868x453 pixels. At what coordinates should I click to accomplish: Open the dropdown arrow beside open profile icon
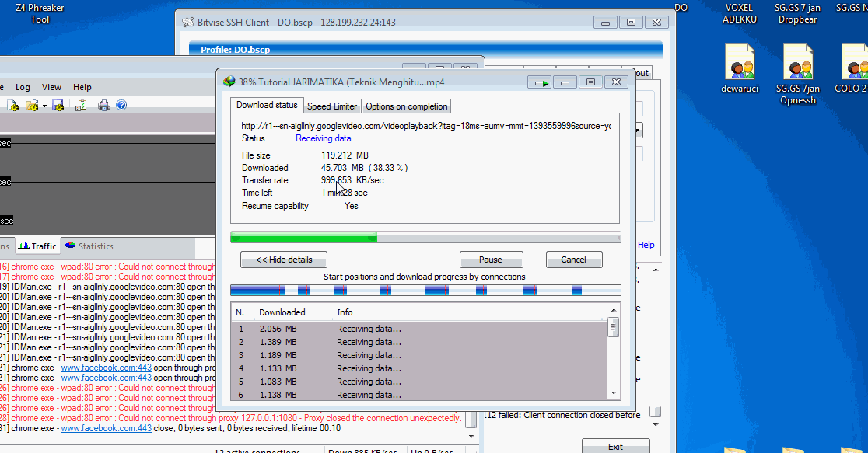pos(44,106)
